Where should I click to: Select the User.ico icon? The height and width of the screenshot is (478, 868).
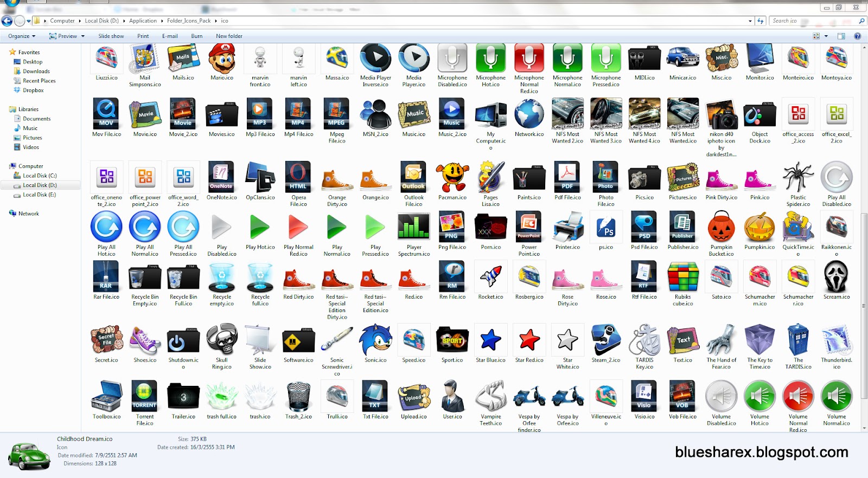click(452, 396)
